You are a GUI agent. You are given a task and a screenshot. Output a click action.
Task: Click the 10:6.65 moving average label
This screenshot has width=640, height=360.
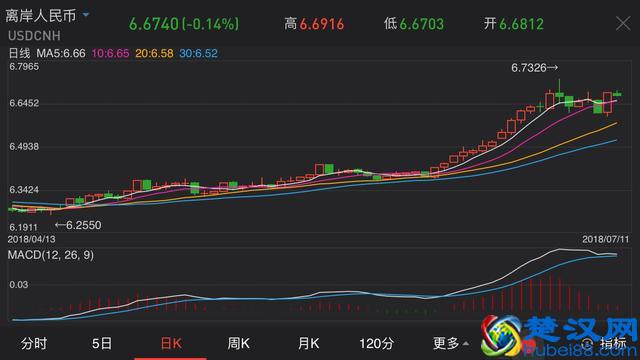[x=110, y=53]
